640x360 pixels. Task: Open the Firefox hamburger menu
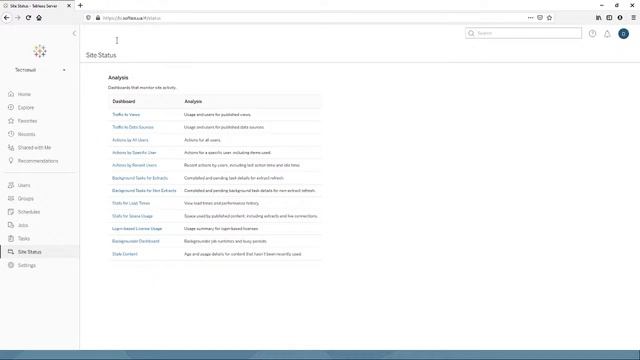tap(633, 18)
